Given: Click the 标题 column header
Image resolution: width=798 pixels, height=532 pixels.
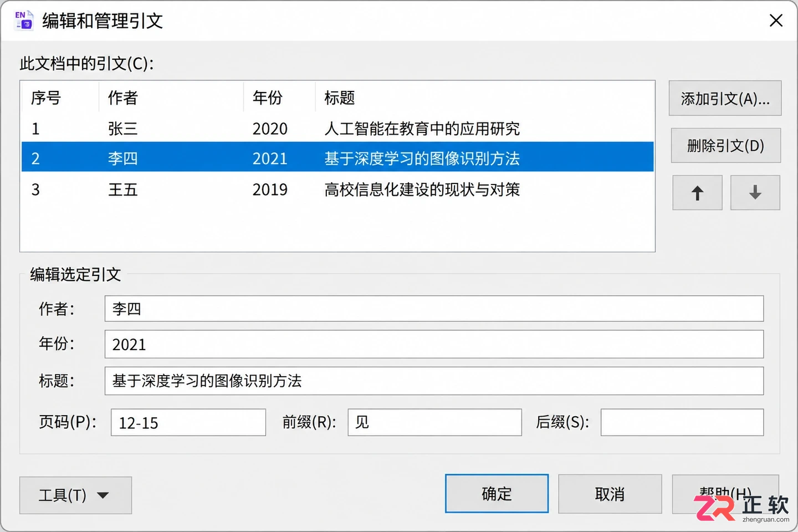Looking at the screenshot, I should (485, 98).
